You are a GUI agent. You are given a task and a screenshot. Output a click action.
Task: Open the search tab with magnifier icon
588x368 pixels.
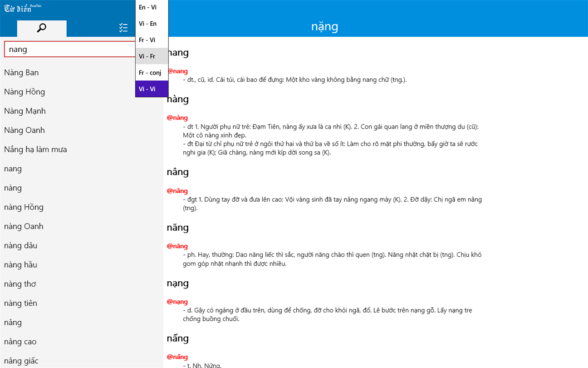point(42,28)
